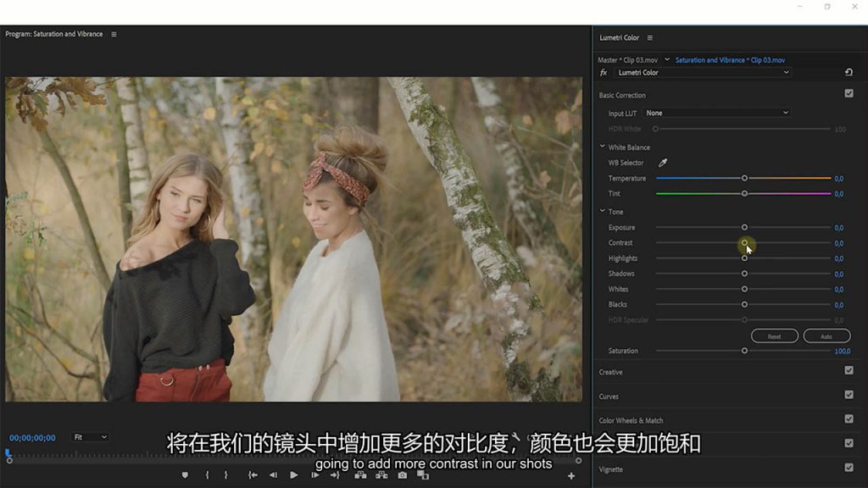The width and height of the screenshot is (868, 488).
Task: Click the Reset button under Tone
Action: [x=774, y=336]
